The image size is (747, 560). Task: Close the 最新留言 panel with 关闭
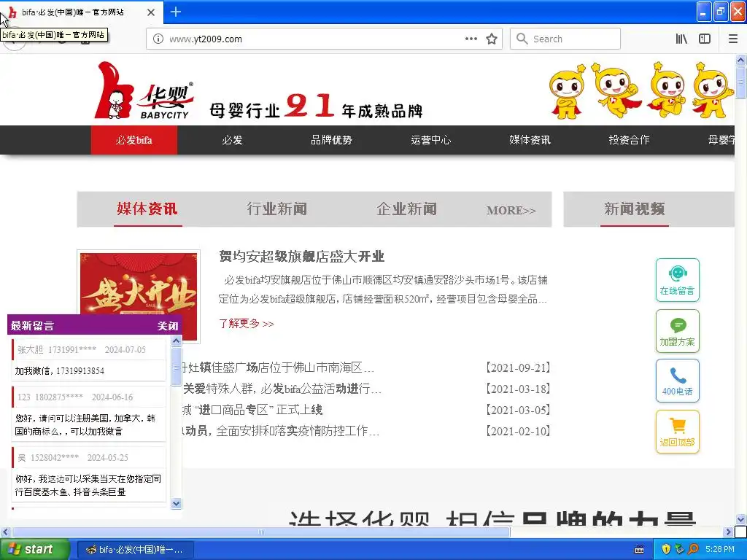click(x=168, y=326)
